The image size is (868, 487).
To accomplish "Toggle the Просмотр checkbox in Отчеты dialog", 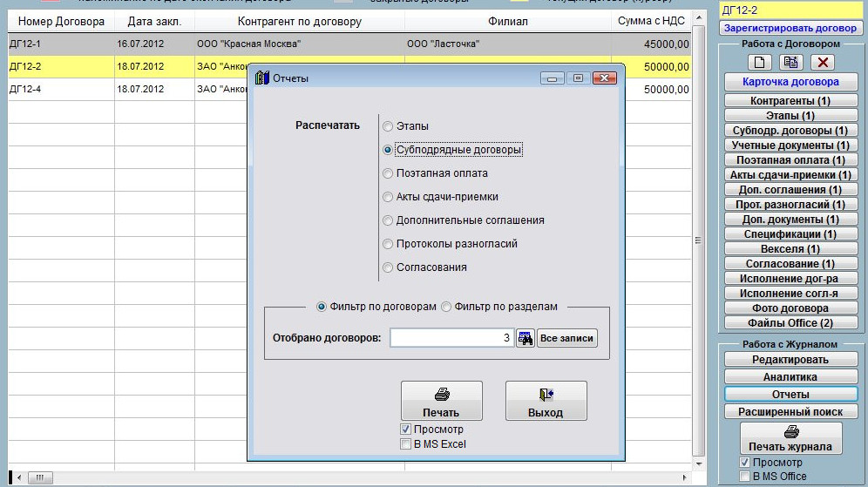I will pyautogui.click(x=405, y=430).
